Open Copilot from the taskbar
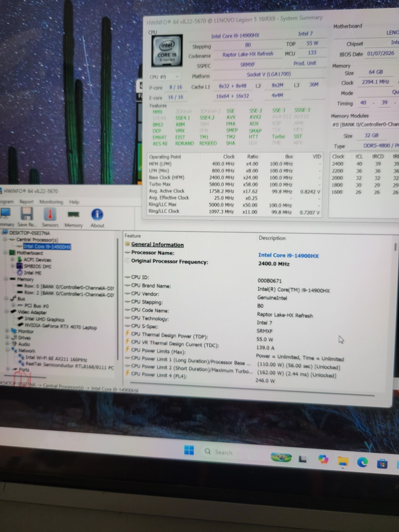Screen dimensions: 399x532 pyautogui.click(x=323, y=460)
